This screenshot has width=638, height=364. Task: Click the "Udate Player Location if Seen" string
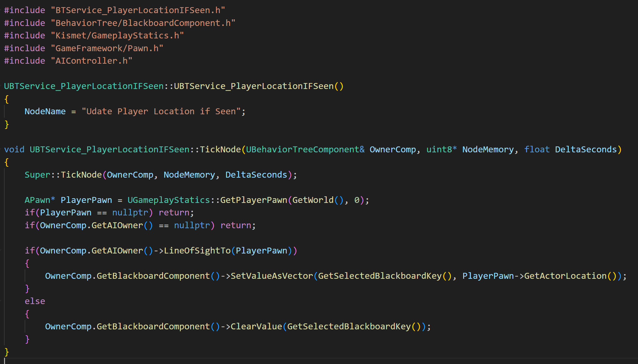pos(161,111)
